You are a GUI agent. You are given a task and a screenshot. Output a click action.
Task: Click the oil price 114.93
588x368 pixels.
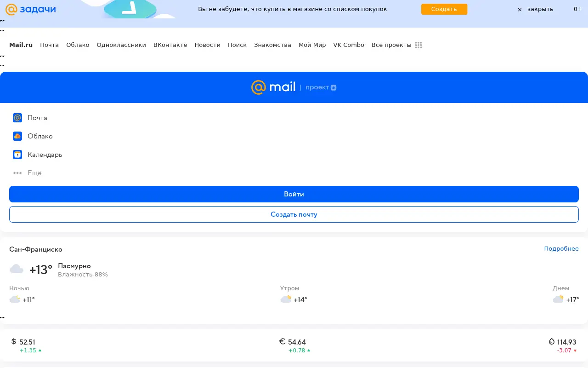pyautogui.click(x=566, y=342)
